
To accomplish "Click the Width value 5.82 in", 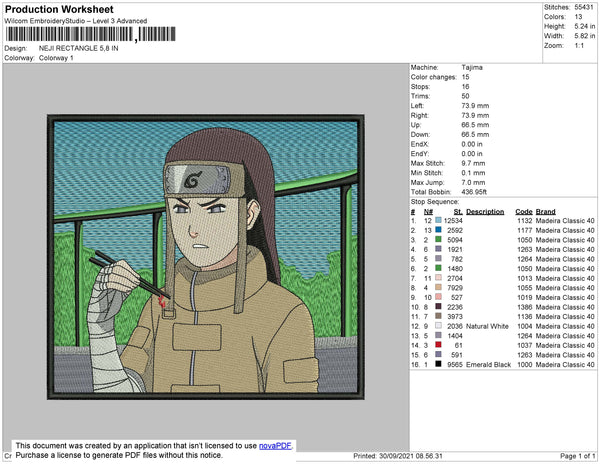I will click(584, 36).
